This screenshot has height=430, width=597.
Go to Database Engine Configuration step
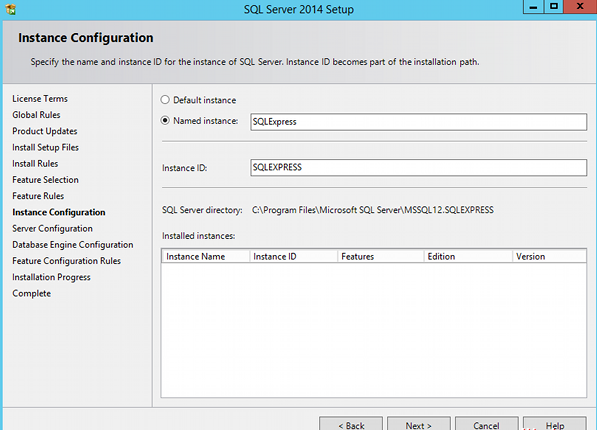tap(73, 245)
